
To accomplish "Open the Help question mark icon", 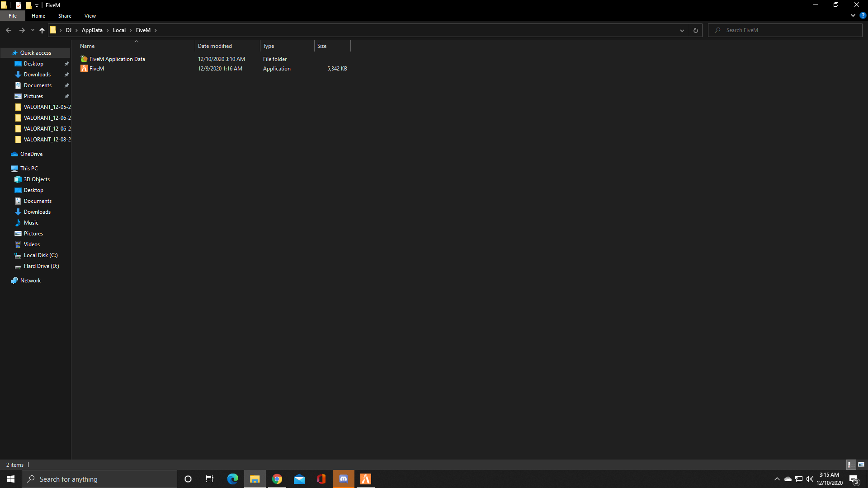I will click(863, 15).
